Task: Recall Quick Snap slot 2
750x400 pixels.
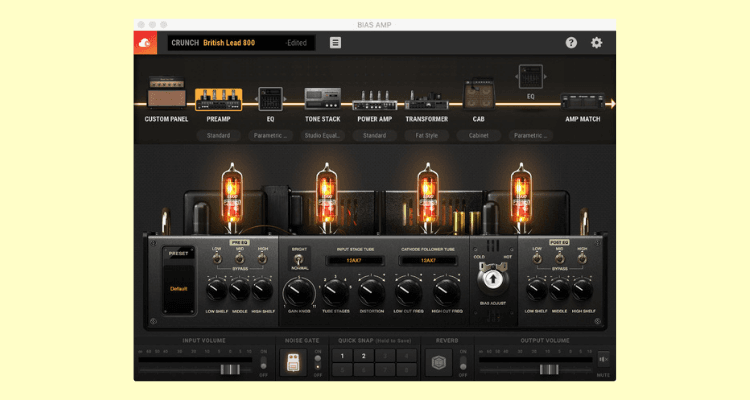Action: [364, 356]
